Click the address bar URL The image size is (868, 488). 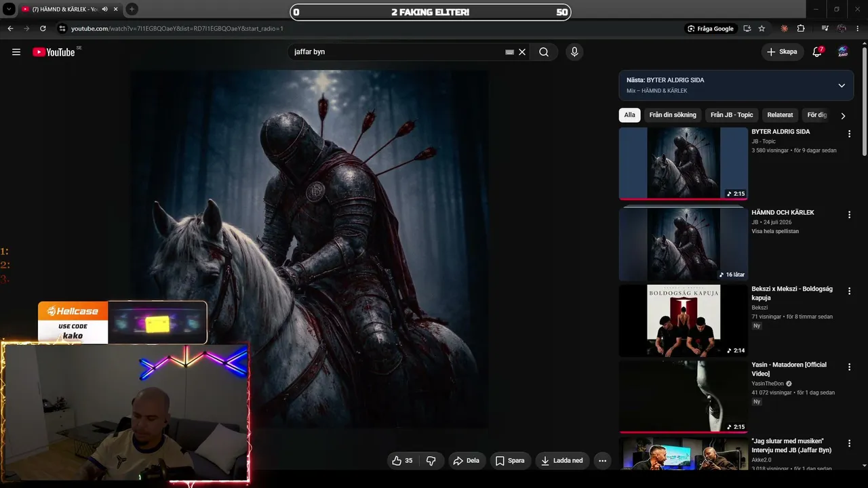(177, 28)
